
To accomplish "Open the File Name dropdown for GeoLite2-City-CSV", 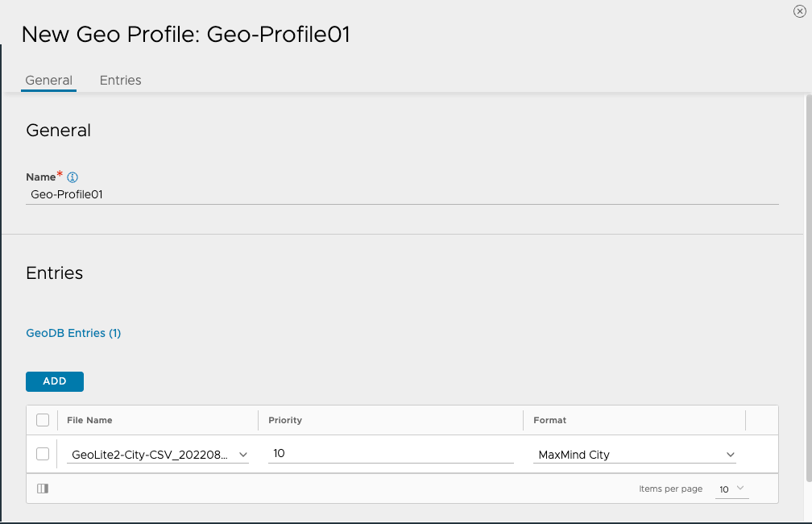I will pyautogui.click(x=158, y=455).
